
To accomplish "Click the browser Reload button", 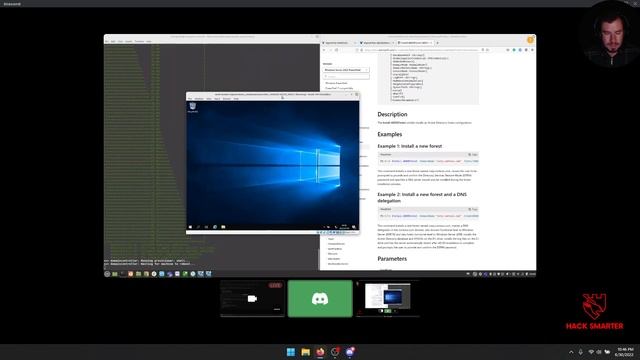I will click(336, 50).
